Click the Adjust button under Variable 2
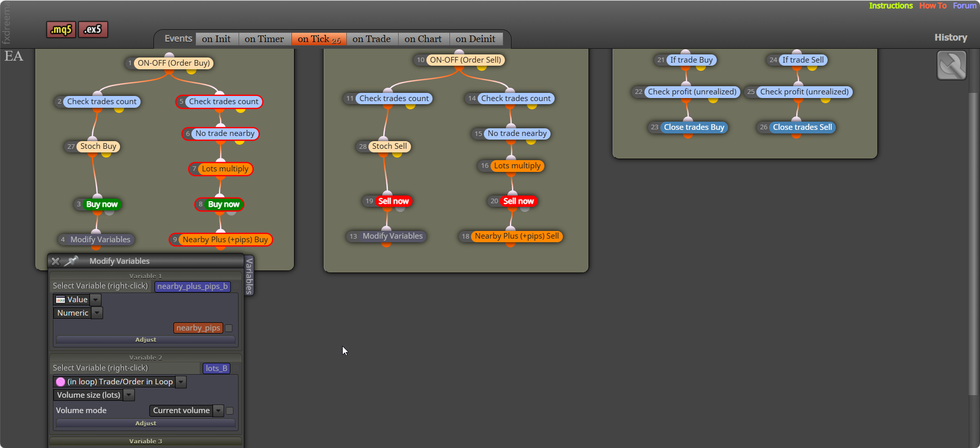This screenshot has width=980, height=448. coord(146,423)
